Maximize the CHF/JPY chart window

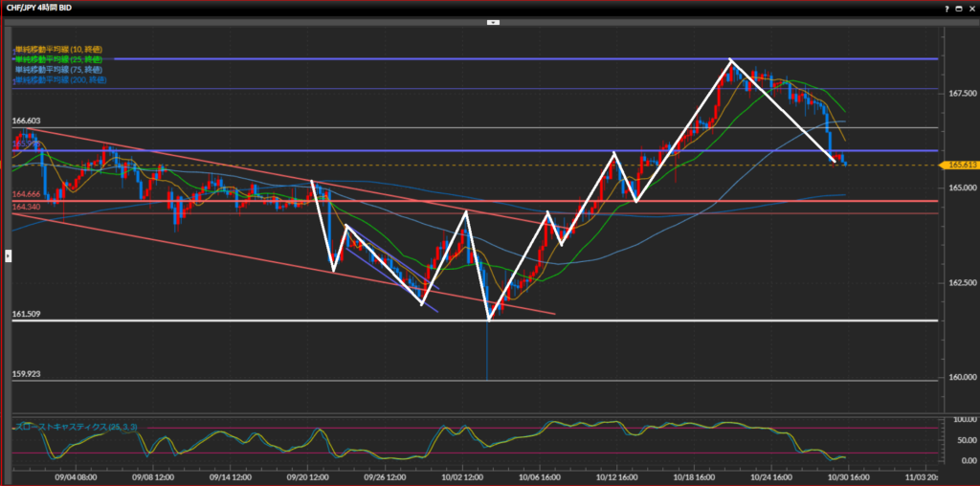point(960,8)
